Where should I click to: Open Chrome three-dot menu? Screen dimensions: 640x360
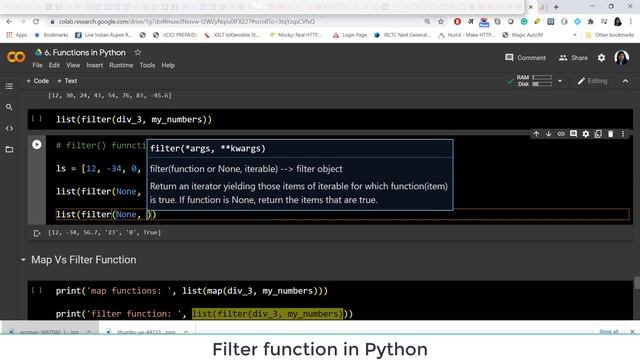pyautogui.click(x=631, y=21)
